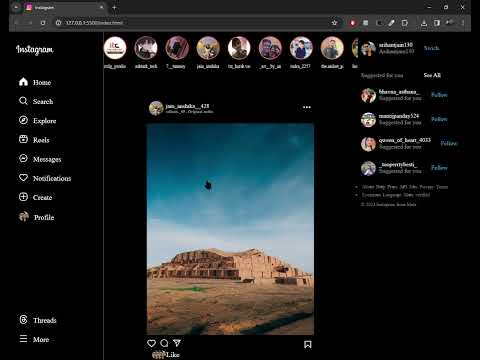
Task: Reload the page with the browser refresh button
Action: point(43,23)
